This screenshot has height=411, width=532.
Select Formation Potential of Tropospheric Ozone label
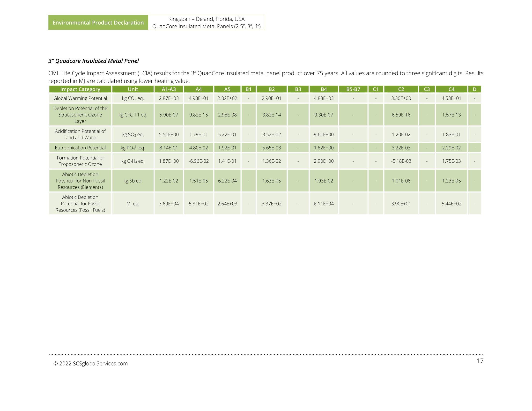tap(80, 161)
